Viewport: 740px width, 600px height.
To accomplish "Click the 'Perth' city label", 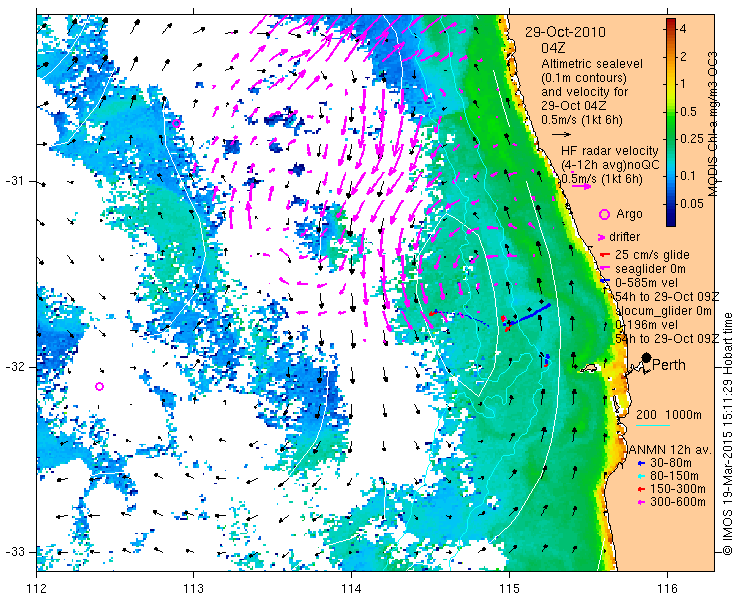I will (668, 365).
